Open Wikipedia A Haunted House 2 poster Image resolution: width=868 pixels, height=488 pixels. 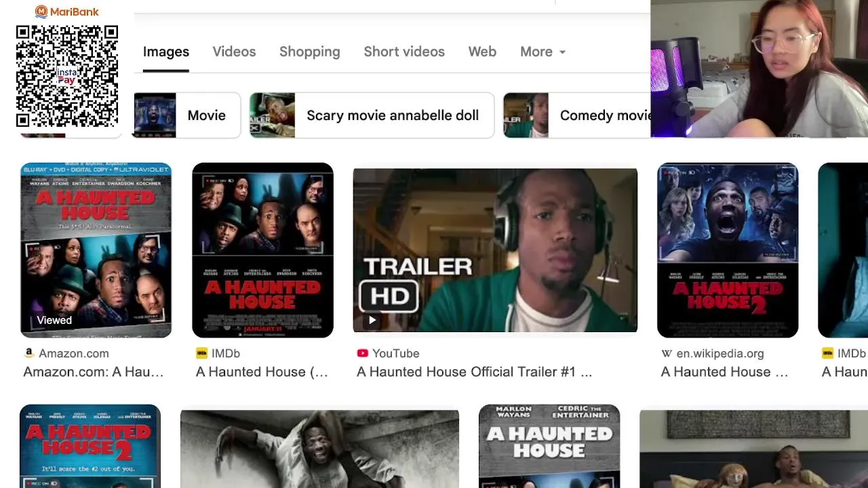728,250
